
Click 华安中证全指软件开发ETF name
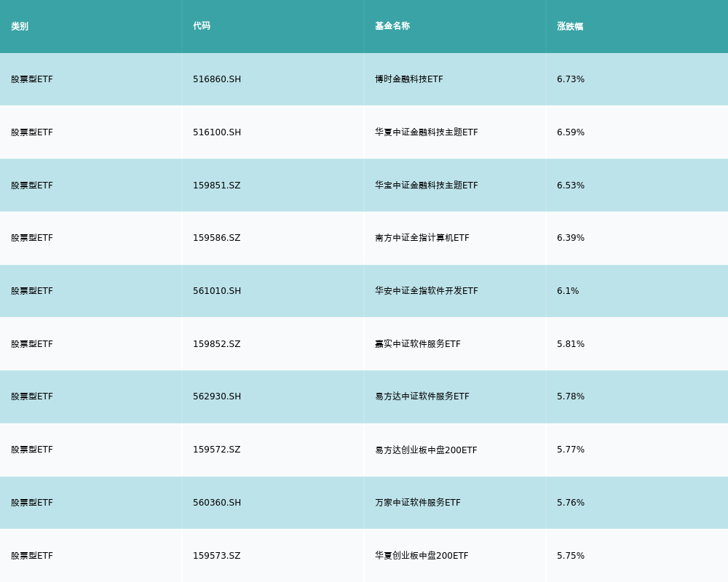pos(426,291)
